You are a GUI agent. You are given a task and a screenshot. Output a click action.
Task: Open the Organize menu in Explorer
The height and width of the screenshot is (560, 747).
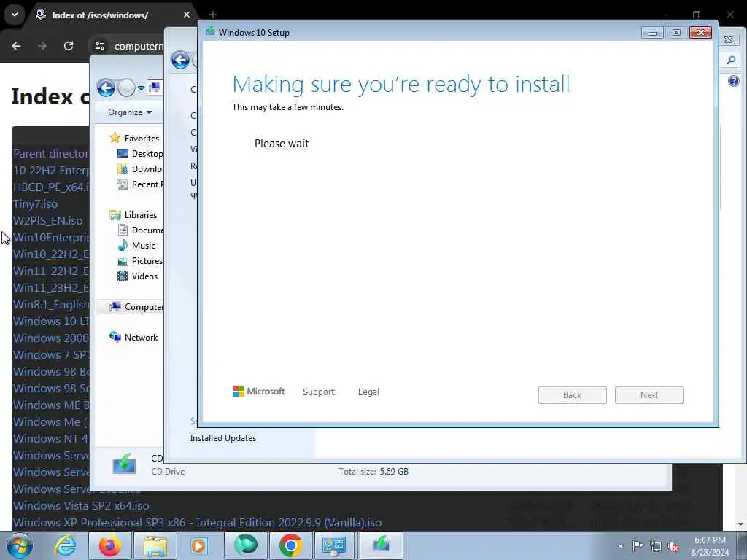(x=130, y=112)
